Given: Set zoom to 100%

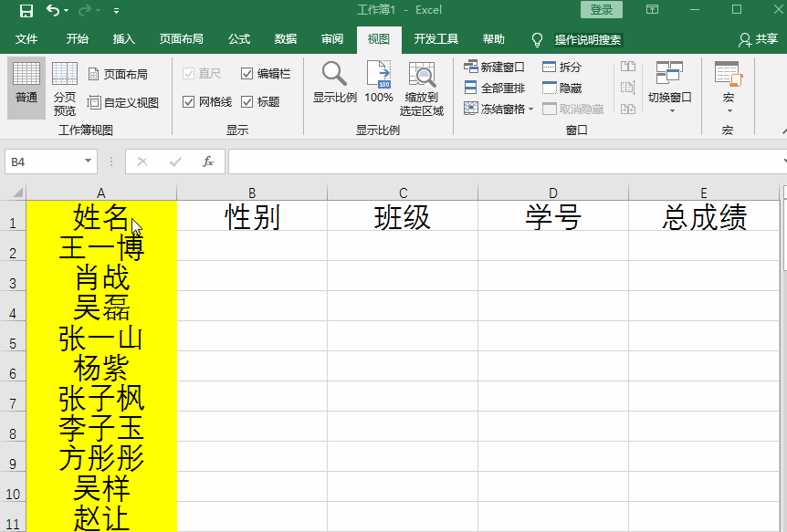Looking at the screenshot, I should tap(378, 82).
